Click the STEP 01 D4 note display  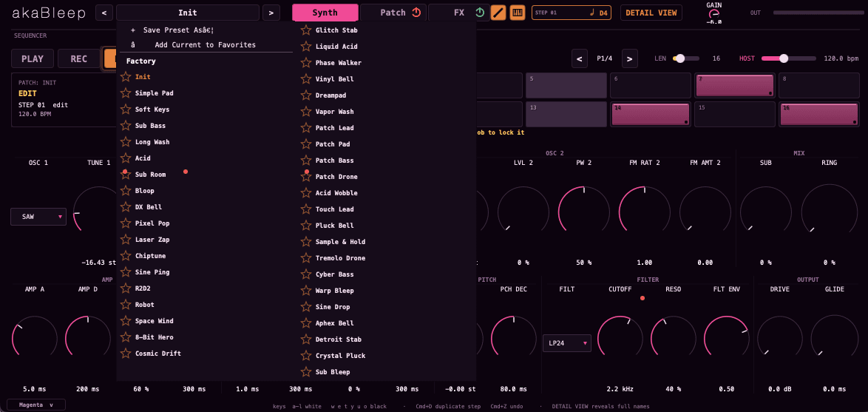click(x=572, y=12)
